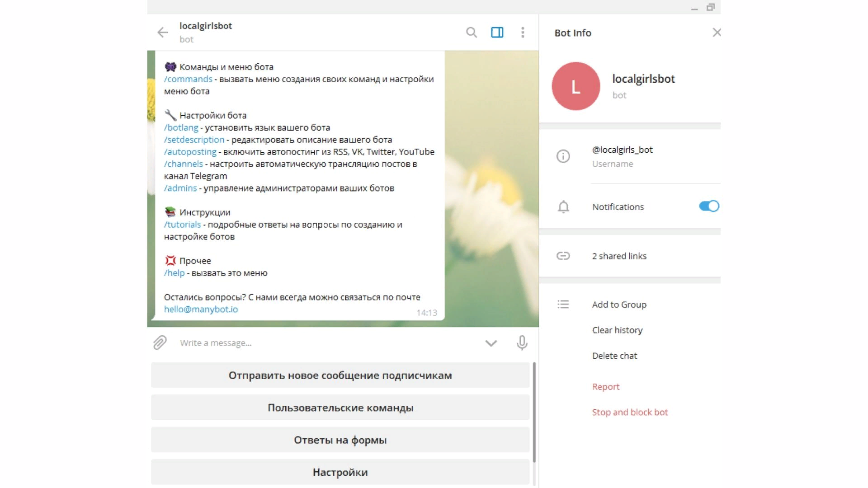This screenshot has height=488, width=868.
Task: Close the Bot Info panel
Action: coord(716,33)
